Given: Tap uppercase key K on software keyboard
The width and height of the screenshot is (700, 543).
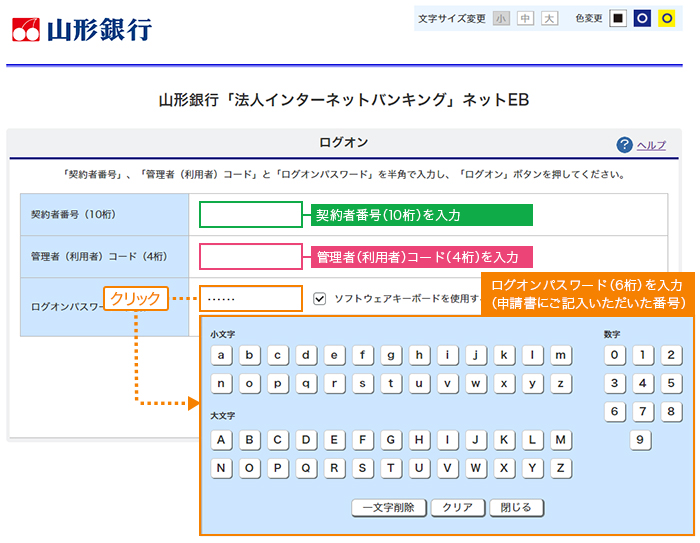Looking at the screenshot, I should point(504,440).
